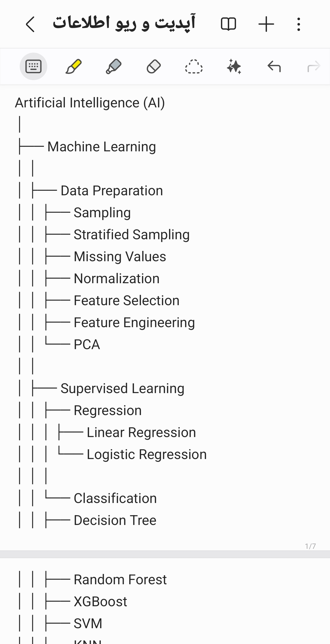
Task: Add new item with plus icon
Action: pos(266,24)
